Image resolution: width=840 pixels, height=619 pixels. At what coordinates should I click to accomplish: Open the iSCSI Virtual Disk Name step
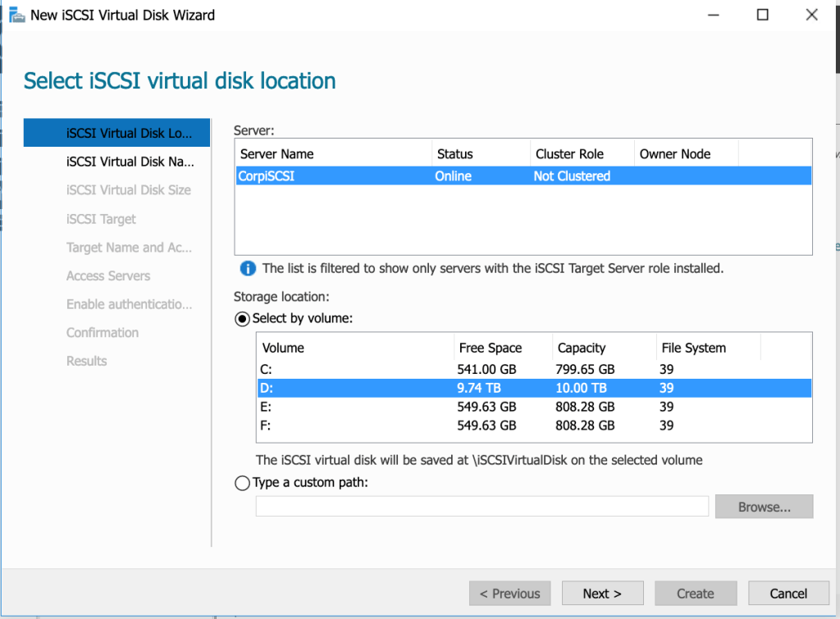point(130,162)
